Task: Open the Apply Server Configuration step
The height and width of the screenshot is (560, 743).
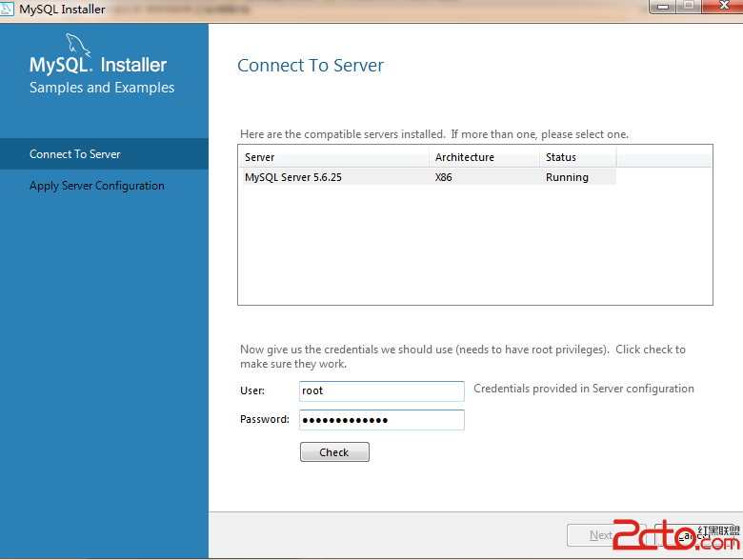Action: 104,186
